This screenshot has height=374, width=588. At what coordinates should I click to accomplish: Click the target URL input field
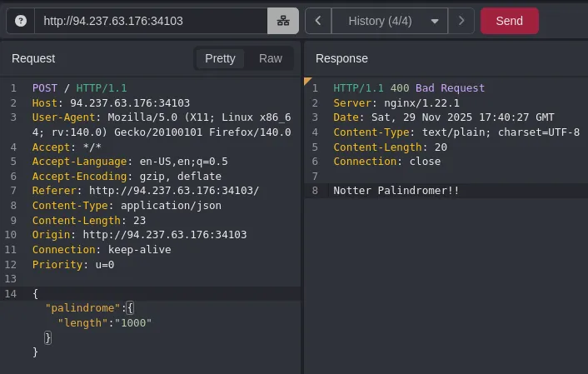click(x=150, y=21)
